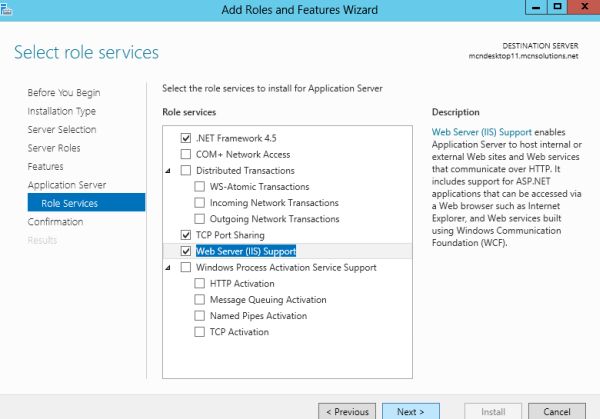Image resolution: width=600 pixels, height=419 pixels.
Task: Click the Next button
Action: pyautogui.click(x=410, y=411)
